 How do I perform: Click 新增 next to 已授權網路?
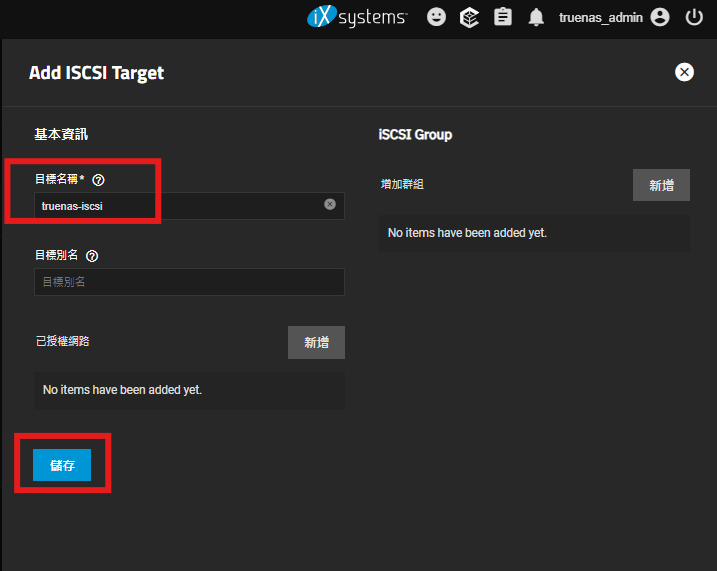(x=316, y=342)
